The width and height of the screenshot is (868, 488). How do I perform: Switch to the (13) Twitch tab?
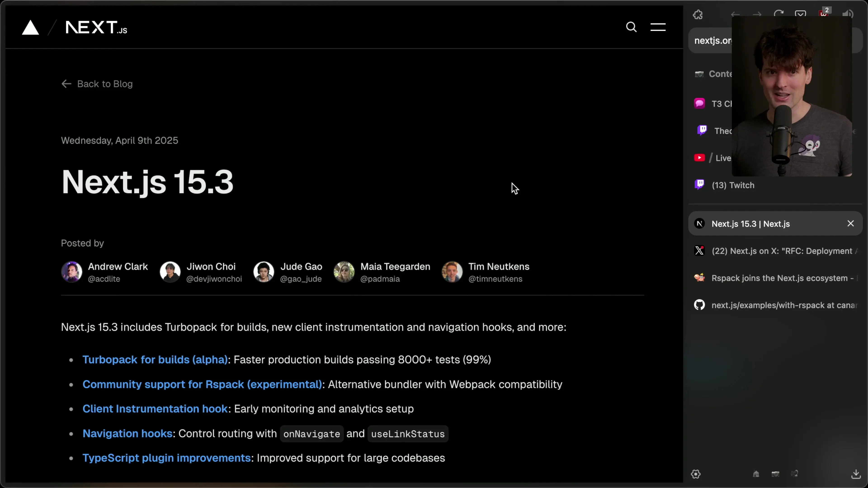775,185
